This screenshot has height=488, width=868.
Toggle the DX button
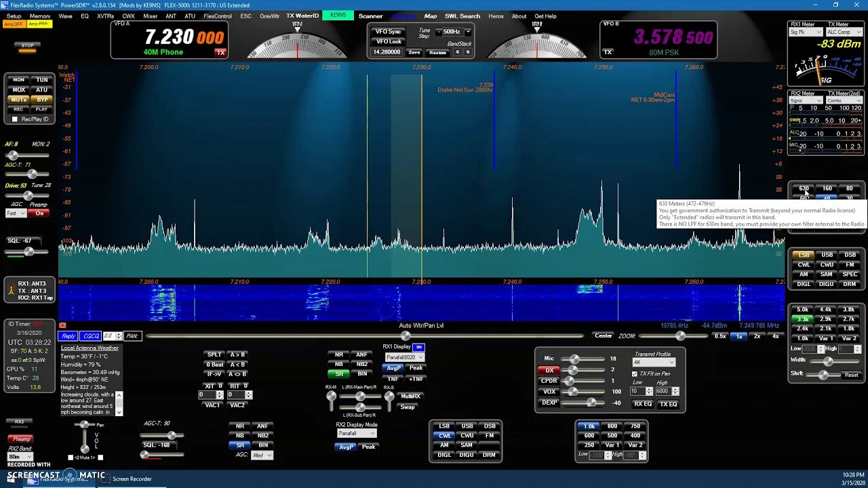549,370
